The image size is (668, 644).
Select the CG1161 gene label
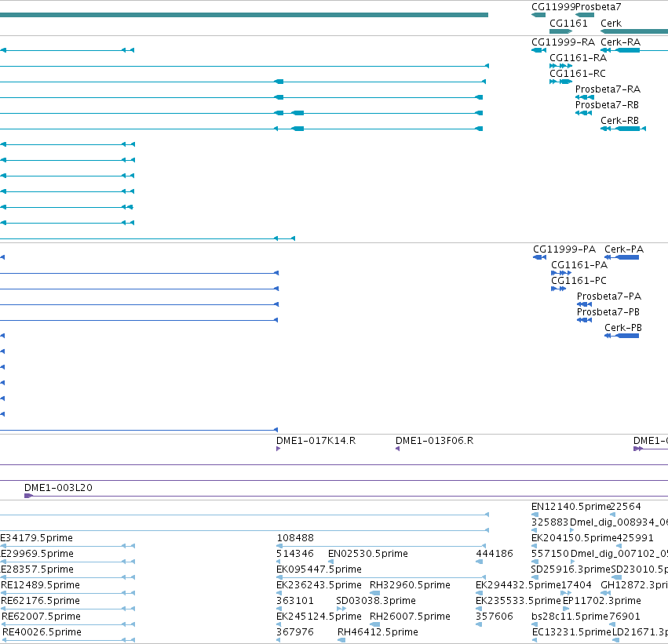[x=568, y=24]
